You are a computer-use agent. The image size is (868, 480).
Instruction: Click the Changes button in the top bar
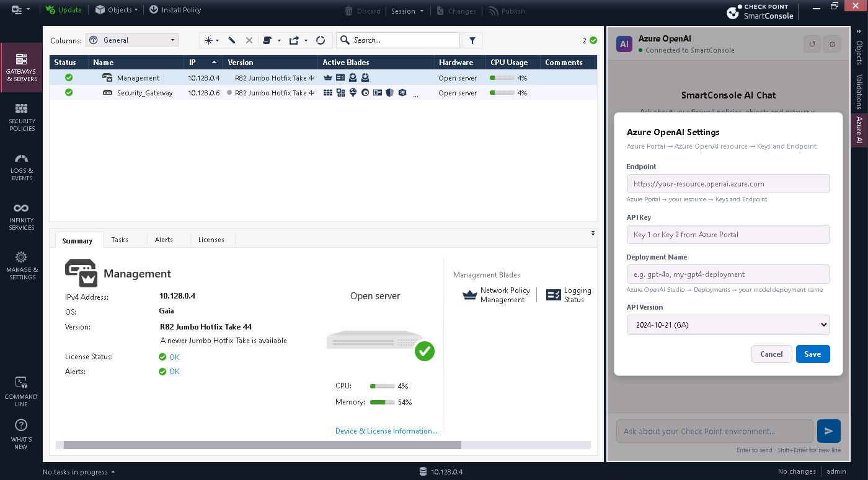click(x=456, y=11)
